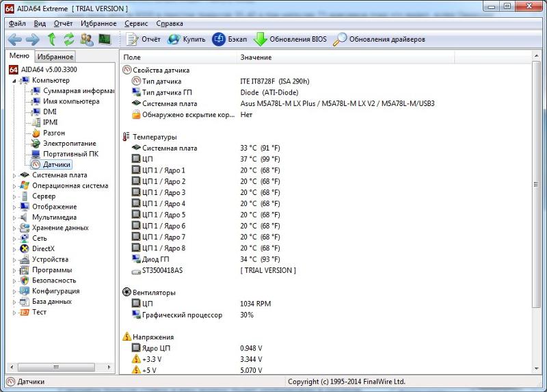The width and height of the screenshot is (547, 392).
Task: Open the monitor graph toolbar icon
Action: [105, 39]
